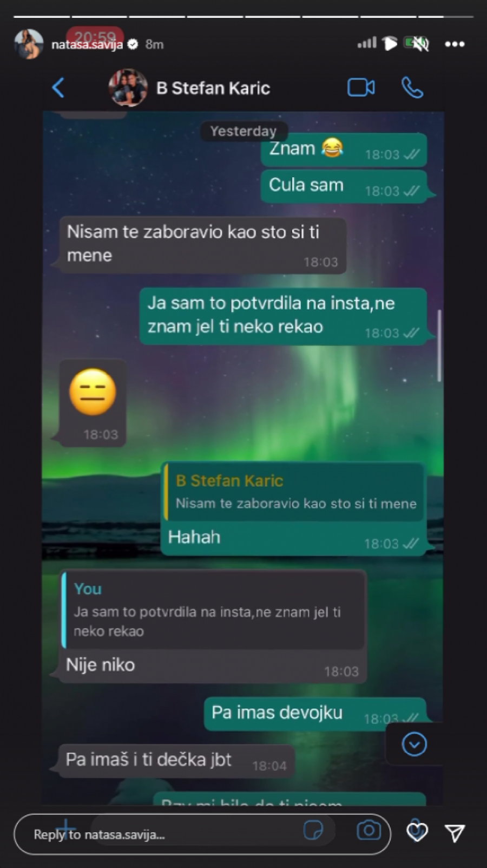Screen dimensions: 487x868
Task: Start a voice call with B Stefan Karic
Action: click(412, 88)
